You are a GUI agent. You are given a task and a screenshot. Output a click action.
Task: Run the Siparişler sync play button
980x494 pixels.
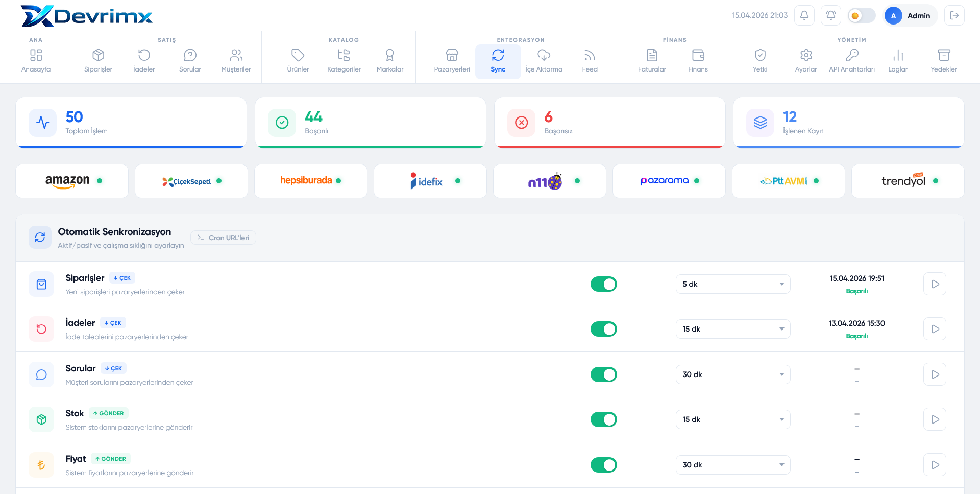[935, 284]
